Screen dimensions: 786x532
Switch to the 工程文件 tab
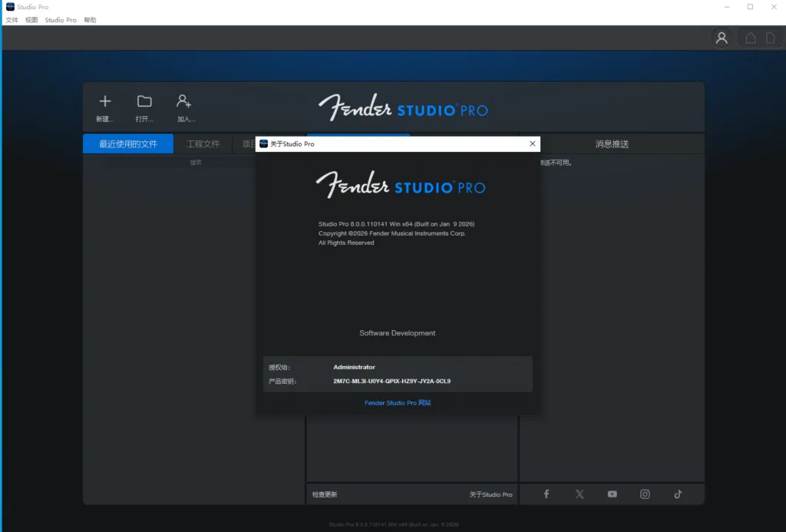203,144
